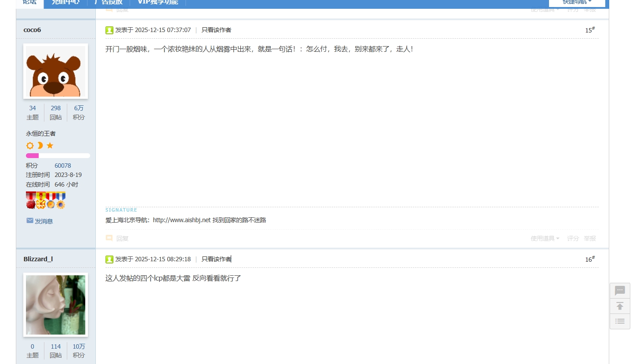This screenshot has width=640, height=364.
Task: Click the medal icons under coco6's profile
Action: (x=45, y=200)
